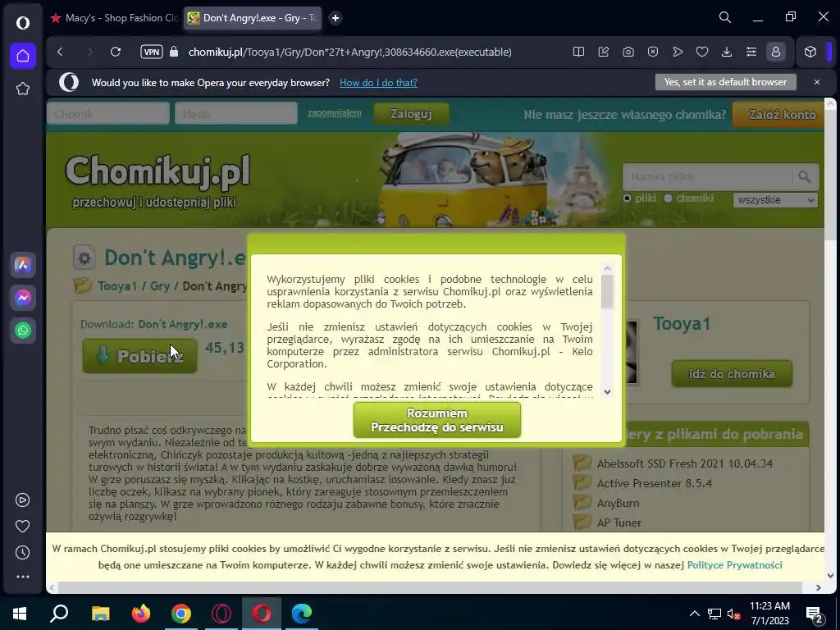Open Tooya1 profile name link
840x630 pixels.
click(x=682, y=323)
